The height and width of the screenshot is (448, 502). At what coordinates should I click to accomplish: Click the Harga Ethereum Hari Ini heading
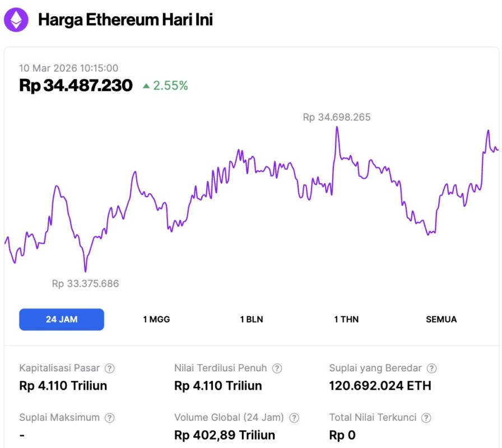(125, 20)
